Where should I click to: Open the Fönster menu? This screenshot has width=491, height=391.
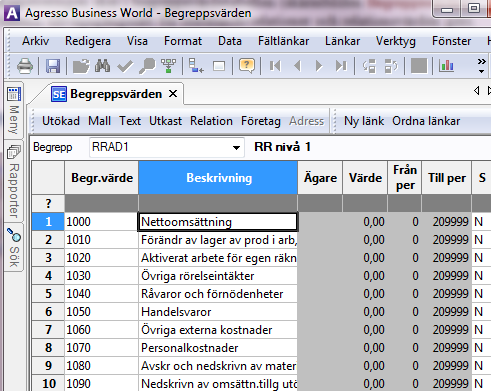[x=451, y=41]
